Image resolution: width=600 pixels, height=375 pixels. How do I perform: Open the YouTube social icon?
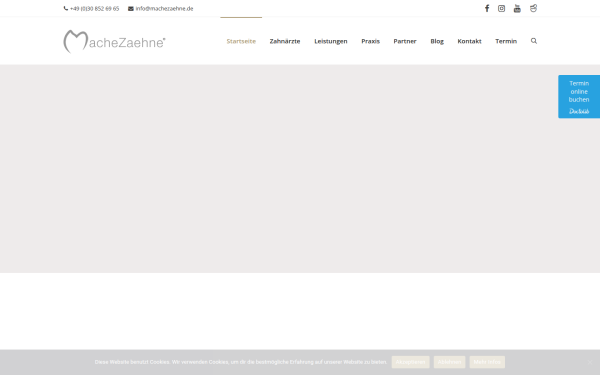517,8
